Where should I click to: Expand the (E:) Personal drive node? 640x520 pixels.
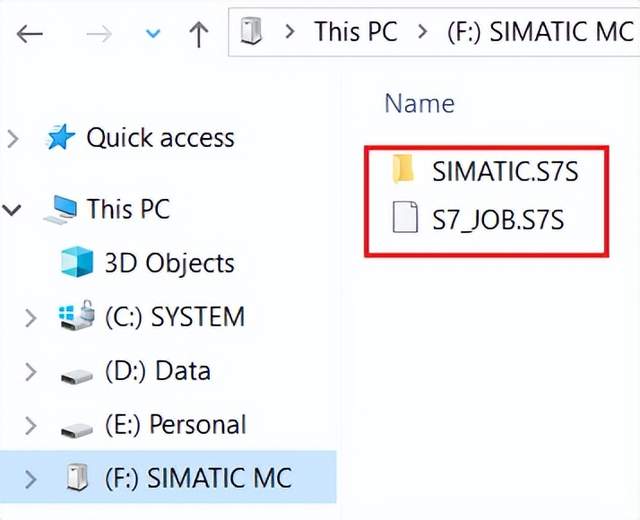point(30,426)
